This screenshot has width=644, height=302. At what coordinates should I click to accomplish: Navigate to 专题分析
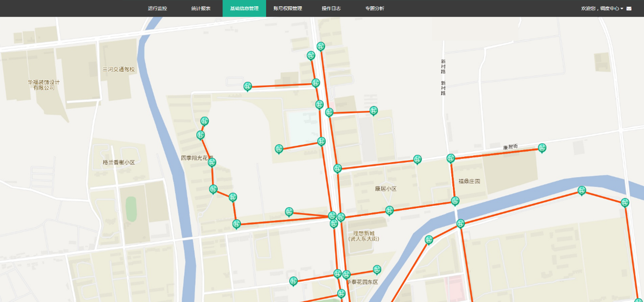[x=374, y=8]
